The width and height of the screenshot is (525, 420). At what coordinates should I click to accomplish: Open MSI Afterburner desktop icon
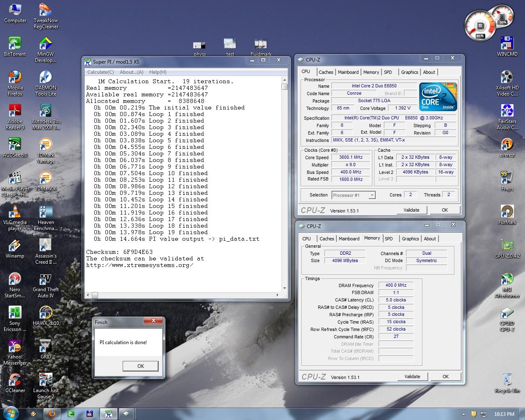(507, 285)
